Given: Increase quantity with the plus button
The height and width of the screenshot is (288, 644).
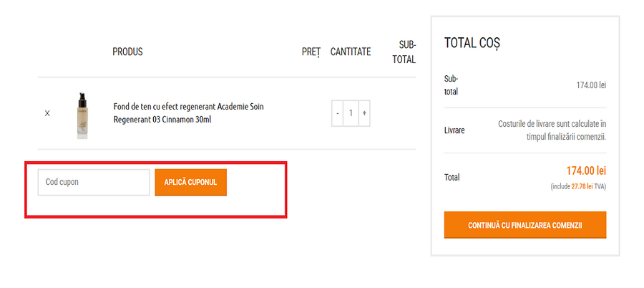Looking at the screenshot, I should point(364,113).
